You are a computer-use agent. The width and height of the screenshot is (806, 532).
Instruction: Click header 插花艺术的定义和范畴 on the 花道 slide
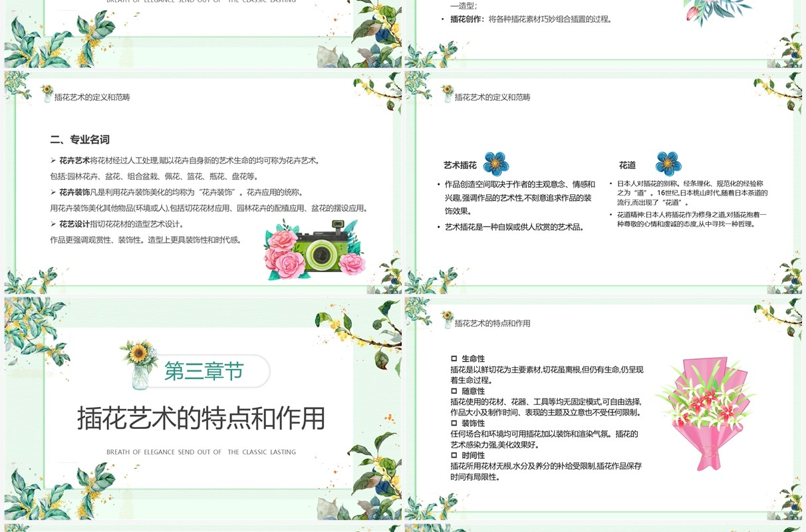(493, 97)
